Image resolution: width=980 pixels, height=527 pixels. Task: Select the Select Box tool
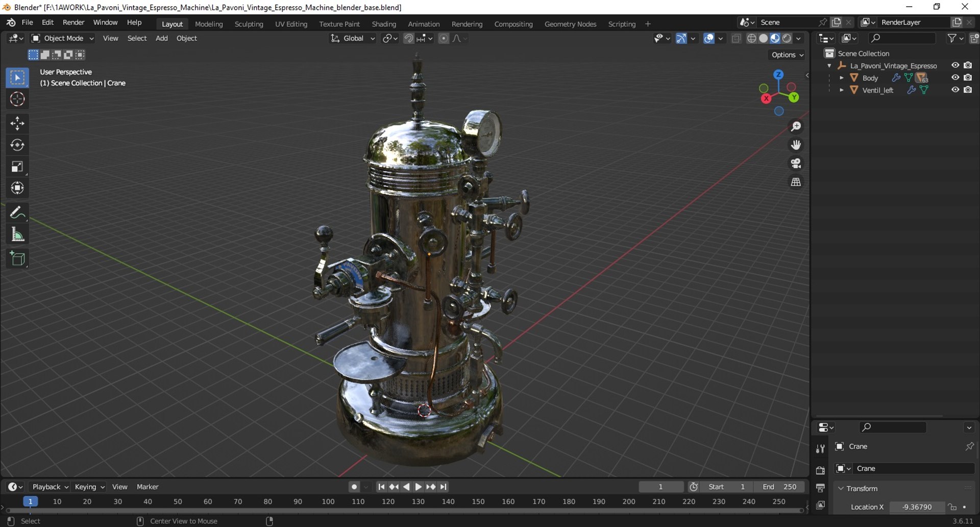pos(17,78)
